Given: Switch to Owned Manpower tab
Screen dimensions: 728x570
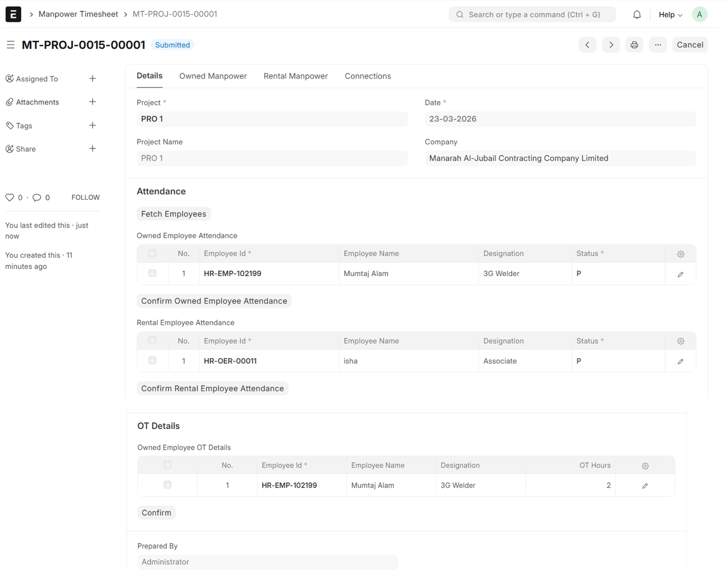Looking at the screenshot, I should (x=213, y=76).
